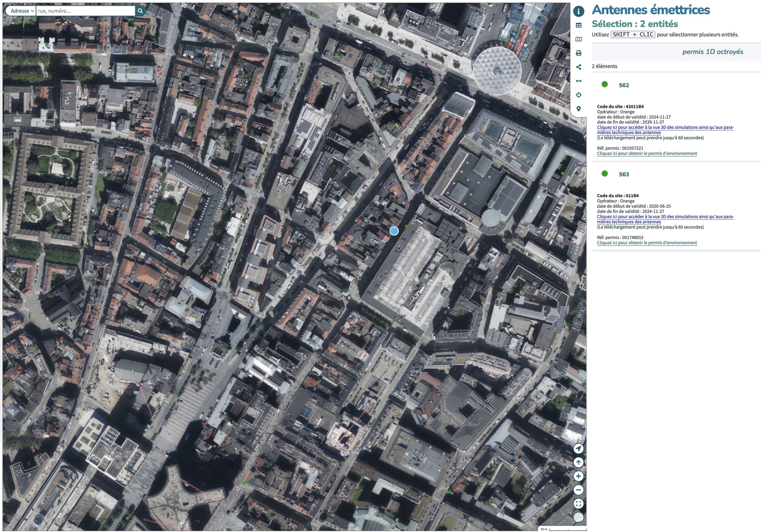
Task: Select entity heading 562
Action: click(x=624, y=85)
